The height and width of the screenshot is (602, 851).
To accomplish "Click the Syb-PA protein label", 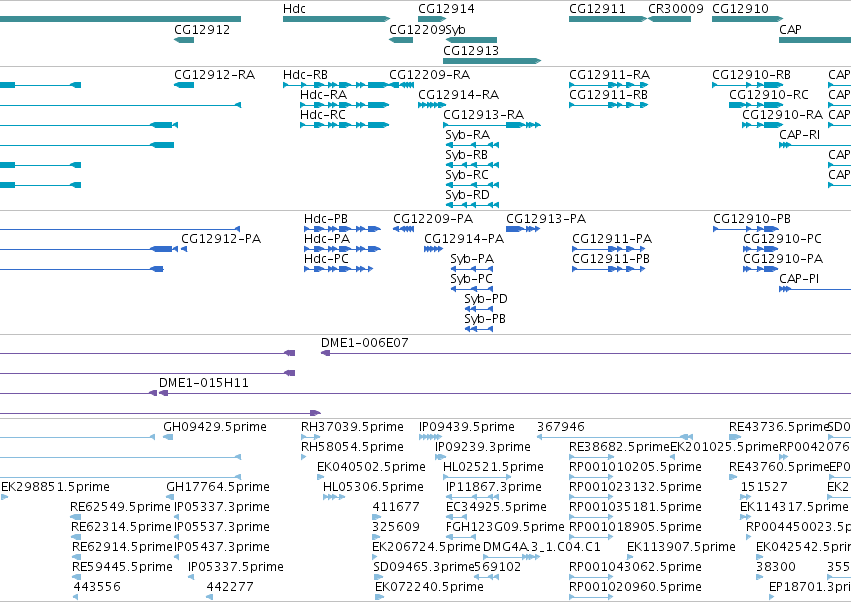I will pyautogui.click(x=472, y=259).
